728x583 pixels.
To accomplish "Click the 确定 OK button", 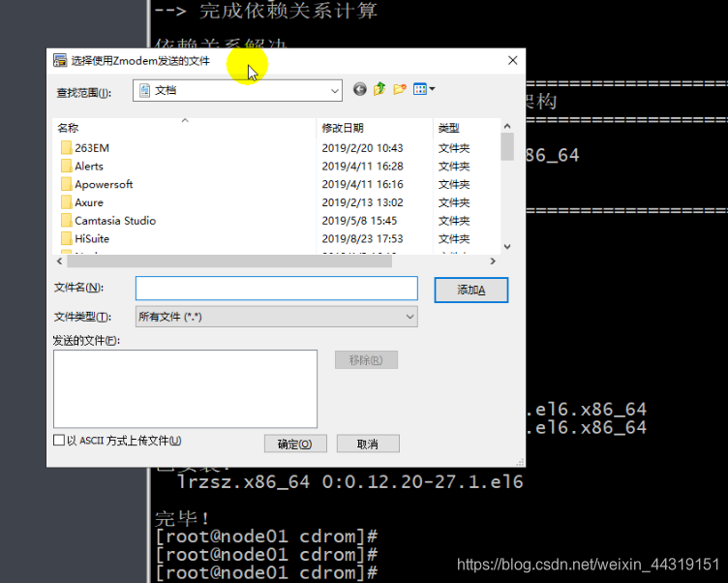I will [295, 445].
